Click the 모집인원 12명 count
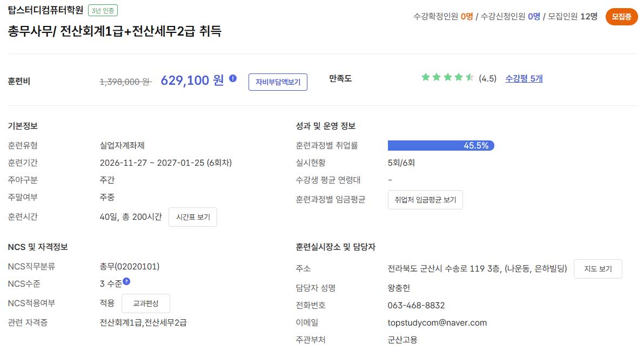The height and width of the screenshot is (351, 644). (573, 16)
